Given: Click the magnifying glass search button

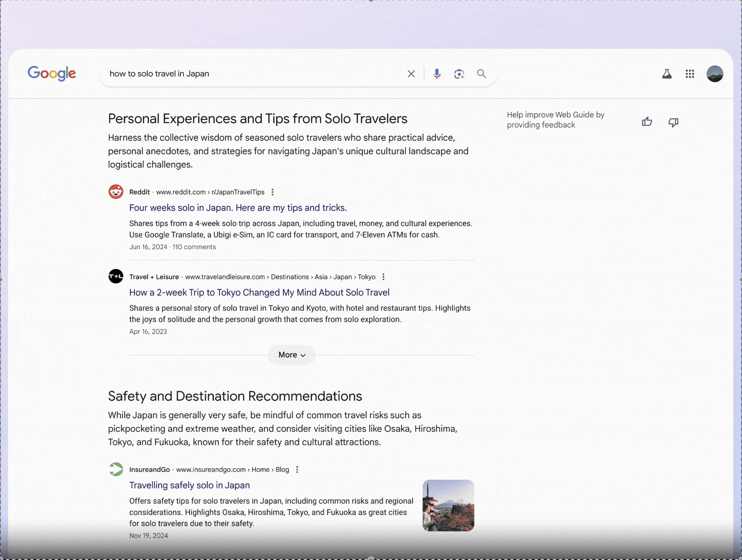Looking at the screenshot, I should pyautogui.click(x=482, y=74).
